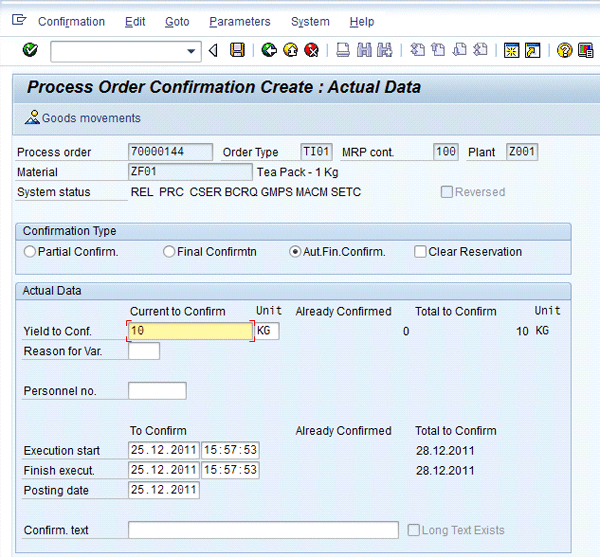
Task: Open Help via question mark icon
Action: click(564, 50)
